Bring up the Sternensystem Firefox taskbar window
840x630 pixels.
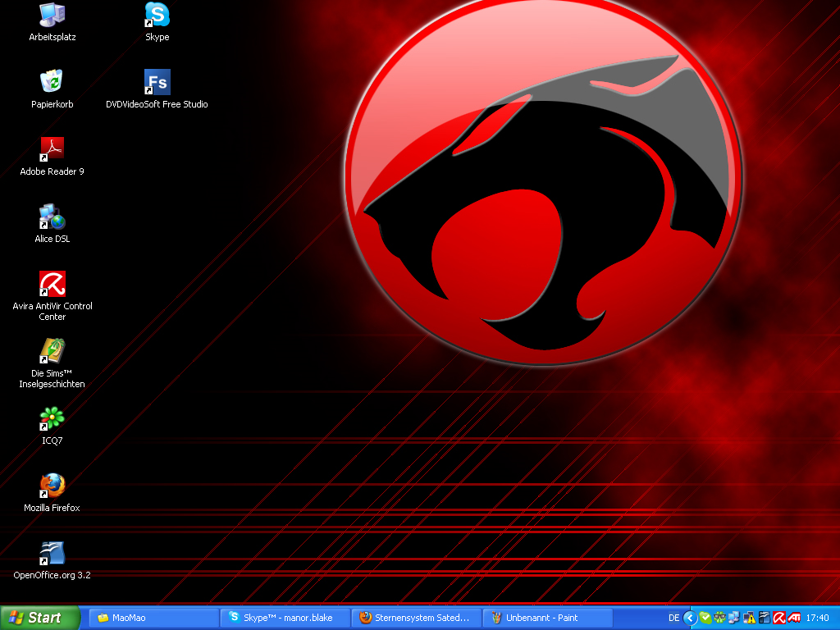click(x=416, y=618)
